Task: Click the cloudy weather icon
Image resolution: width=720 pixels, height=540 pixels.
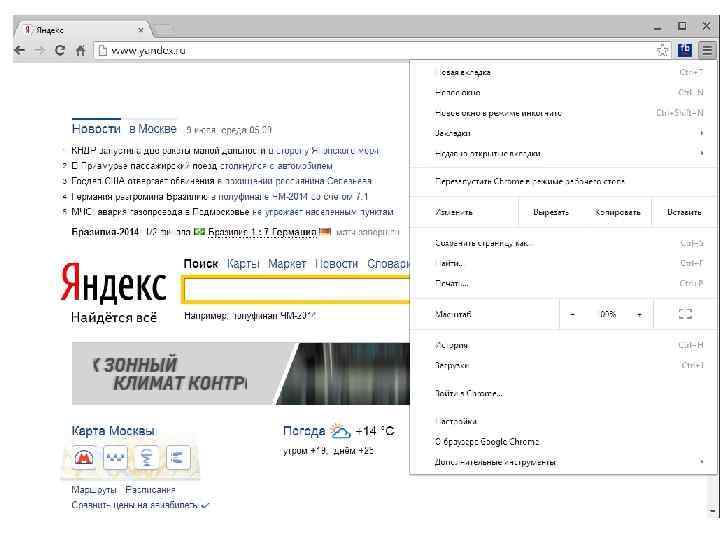Action: coord(340,431)
